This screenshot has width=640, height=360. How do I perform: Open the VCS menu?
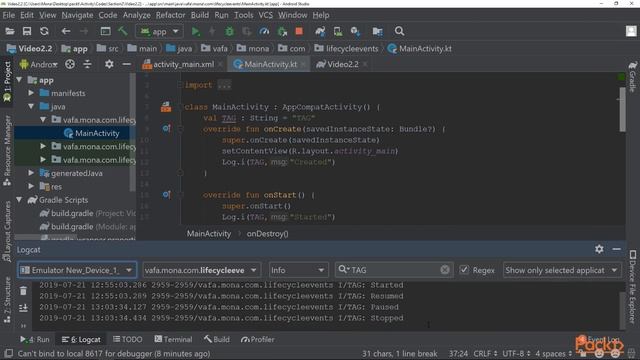click(265, 15)
